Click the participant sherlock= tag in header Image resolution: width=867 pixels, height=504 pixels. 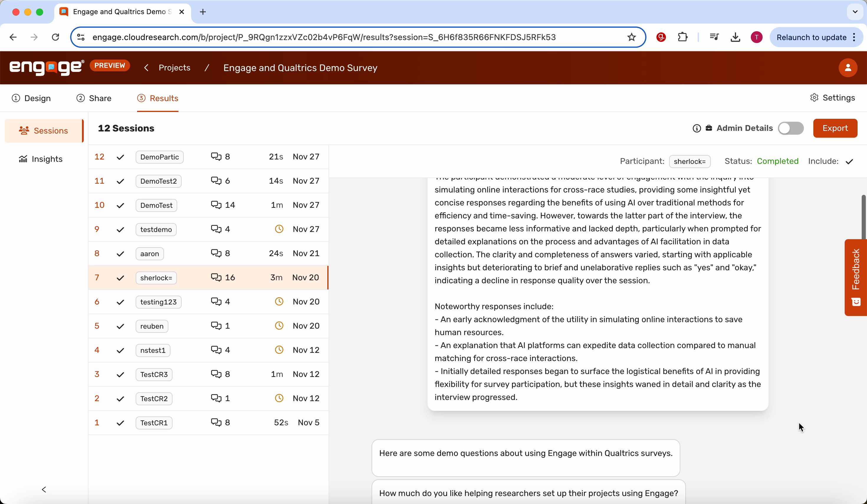(689, 161)
